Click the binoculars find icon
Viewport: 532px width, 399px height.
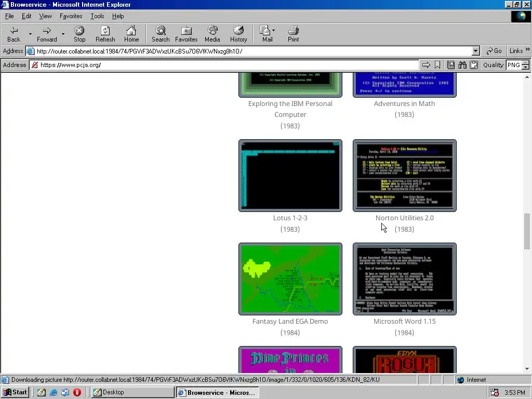pyautogui.click(x=462, y=65)
